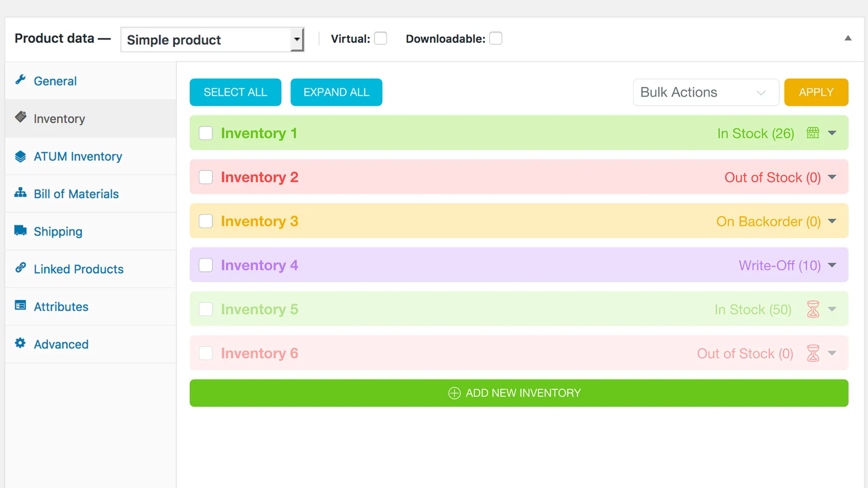Open the Bulk Actions dropdown
Screen dimensions: 868x488
tap(706, 92)
